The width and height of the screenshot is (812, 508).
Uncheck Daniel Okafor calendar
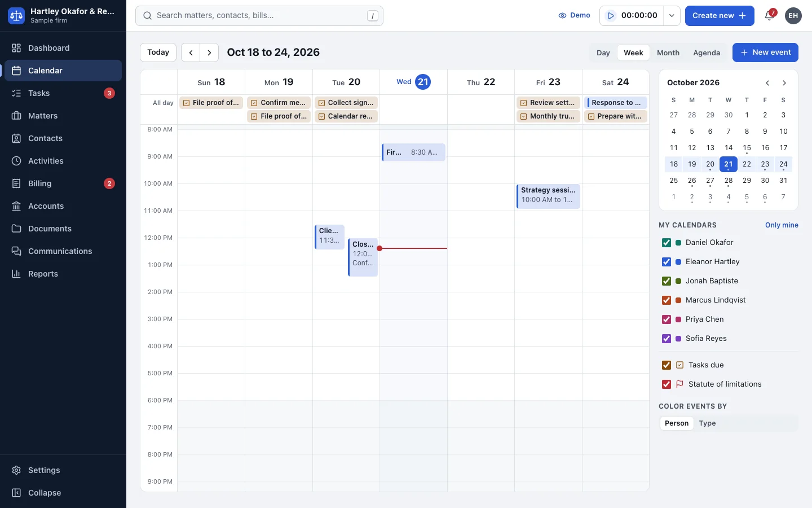pos(667,243)
